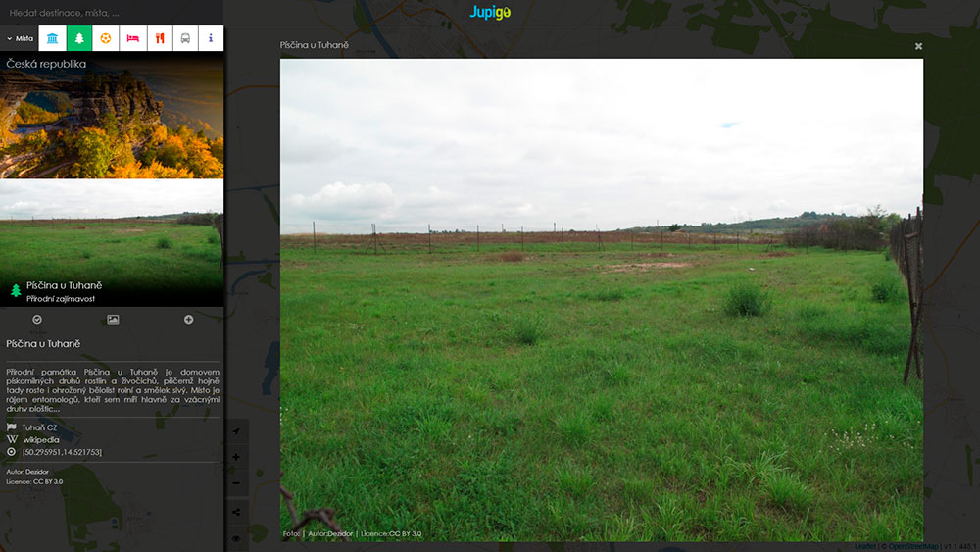The height and width of the screenshot is (552, 980).
Task: Click the checkmark visited icon in sidebar
Action: pyautogui.click(x=37, y=320)
